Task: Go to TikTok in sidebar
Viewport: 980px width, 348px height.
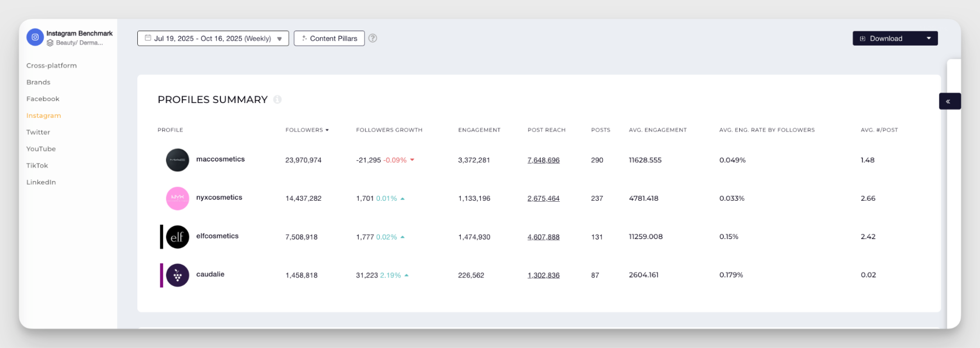Action: tap(37, 165)
